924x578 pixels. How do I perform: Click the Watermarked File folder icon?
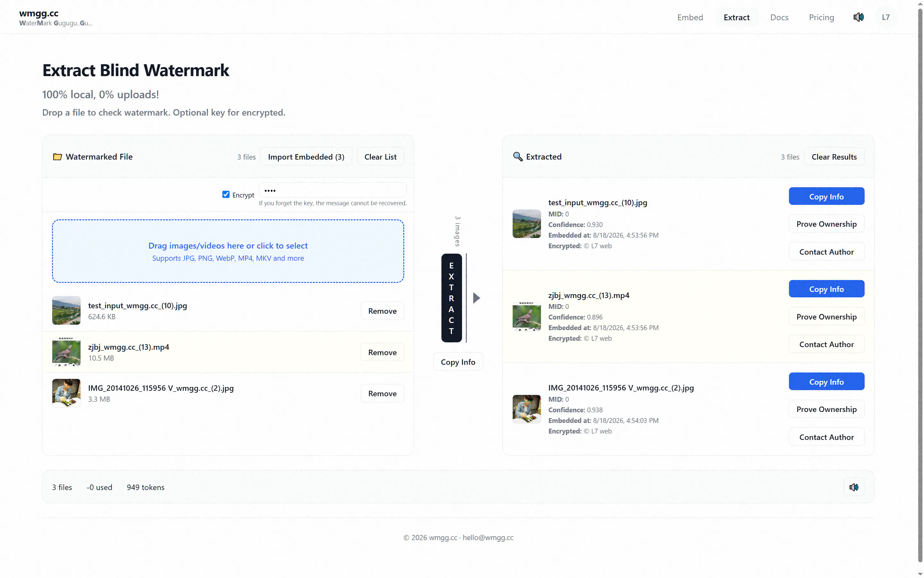point(57,157)
